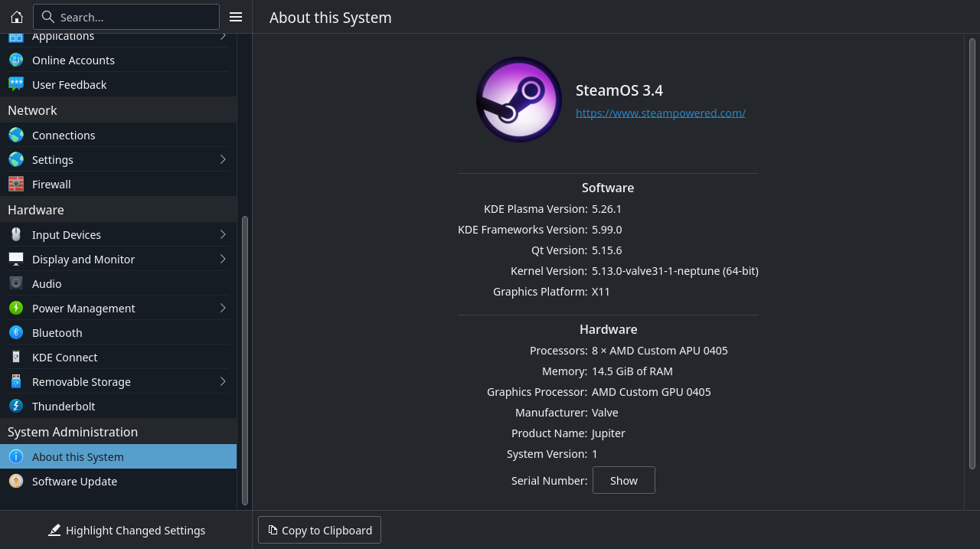The image size is (980, 549).
Task: Expand the Power Management chevron
Action: coord(223,308)
